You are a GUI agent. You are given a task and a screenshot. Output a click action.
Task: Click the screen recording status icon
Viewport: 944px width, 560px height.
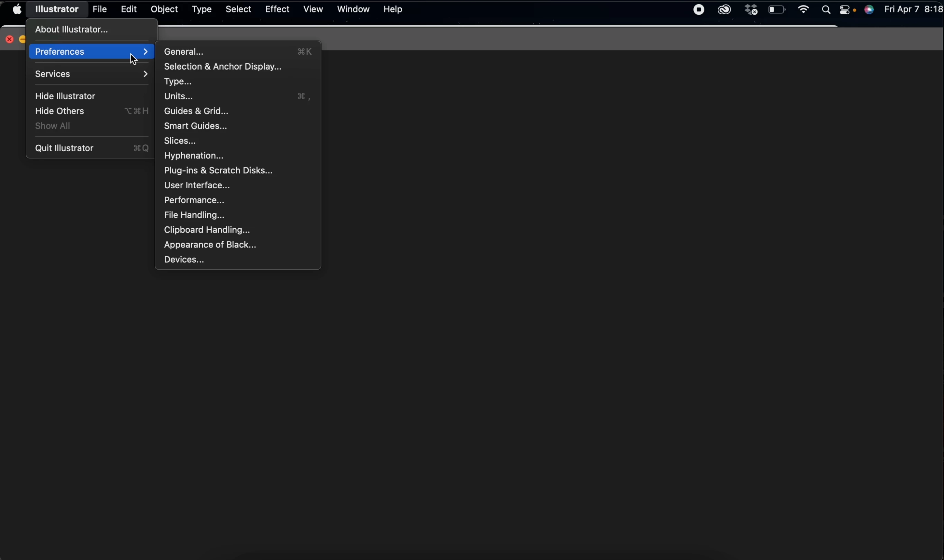699,10
